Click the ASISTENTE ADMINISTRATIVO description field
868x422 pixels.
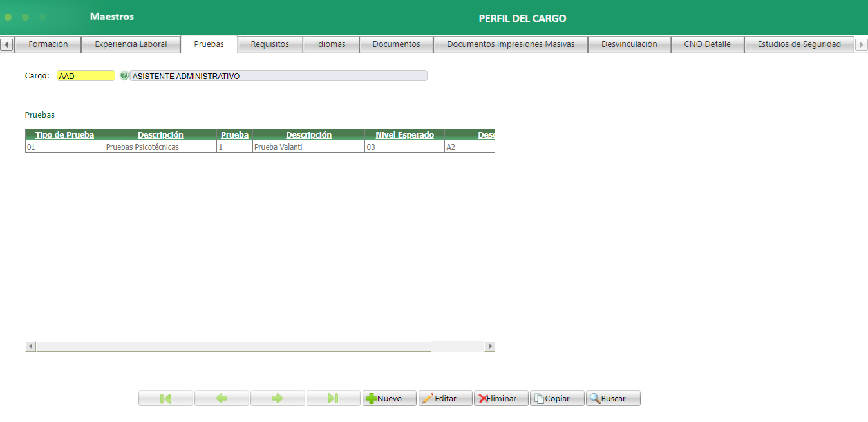click(x=278, y=76)
